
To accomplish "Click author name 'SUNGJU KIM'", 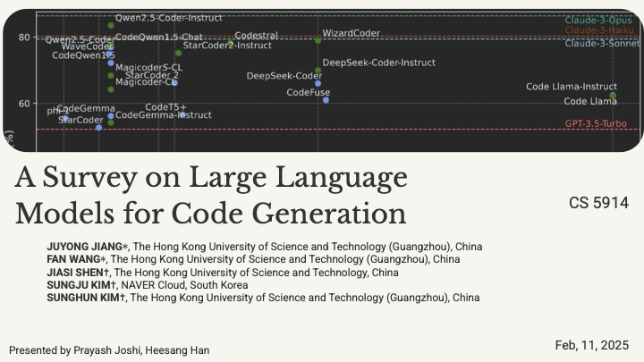I will 79,285.
